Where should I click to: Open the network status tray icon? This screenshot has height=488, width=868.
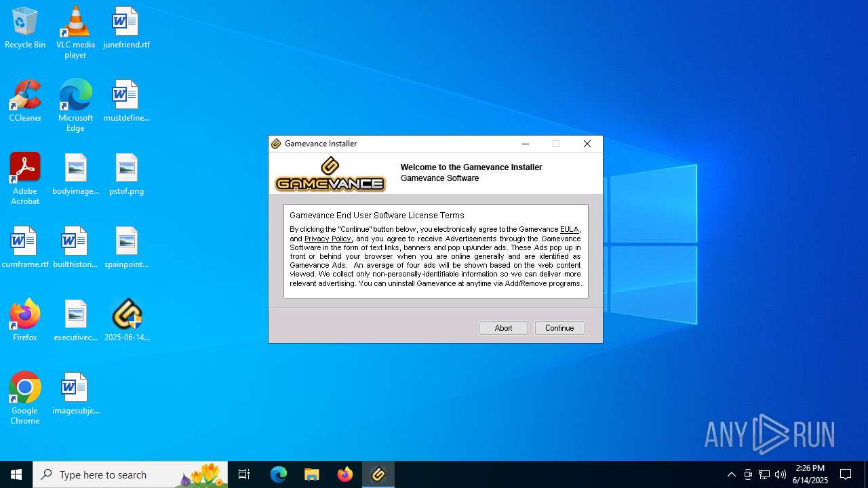click(x=764, y=474)
